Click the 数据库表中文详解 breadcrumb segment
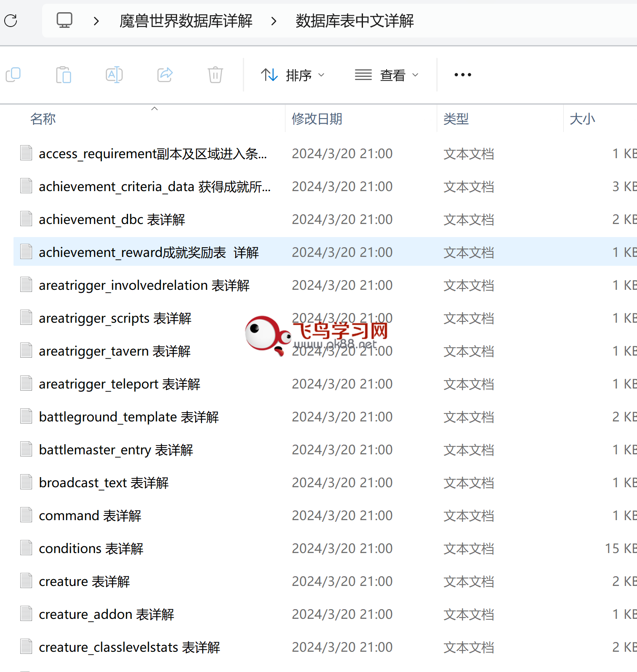Image resolution: width=637 pixels, height=672 pixels. point(355,21)
